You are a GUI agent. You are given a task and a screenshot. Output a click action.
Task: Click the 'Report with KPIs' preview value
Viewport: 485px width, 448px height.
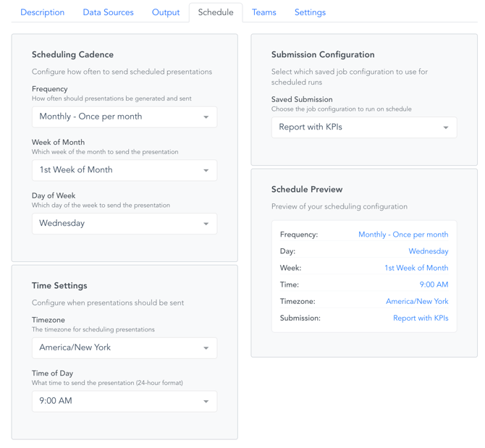[x=421, y=318]
